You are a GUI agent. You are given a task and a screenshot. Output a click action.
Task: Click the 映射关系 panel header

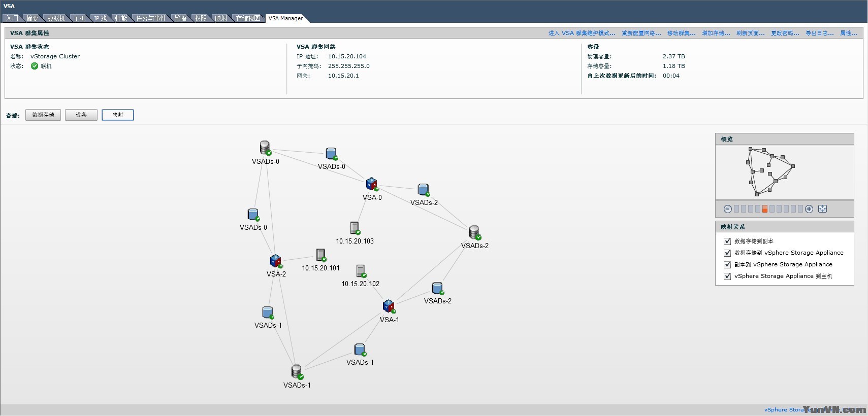click(x=785, y=227)
